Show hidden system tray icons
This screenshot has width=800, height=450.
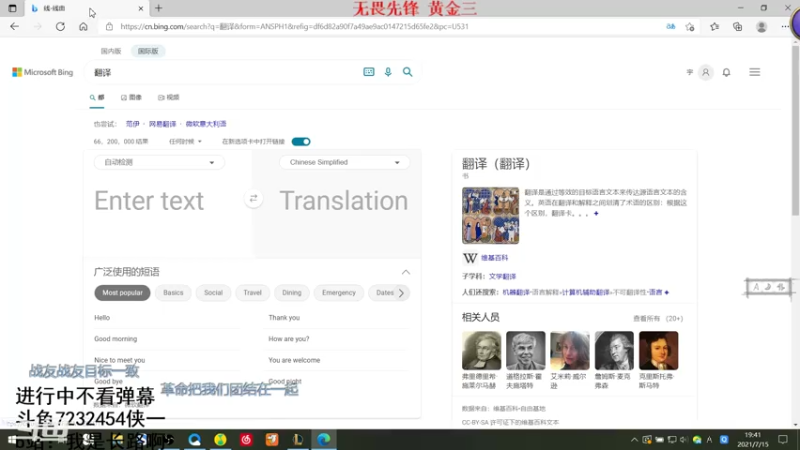point(634,439)
